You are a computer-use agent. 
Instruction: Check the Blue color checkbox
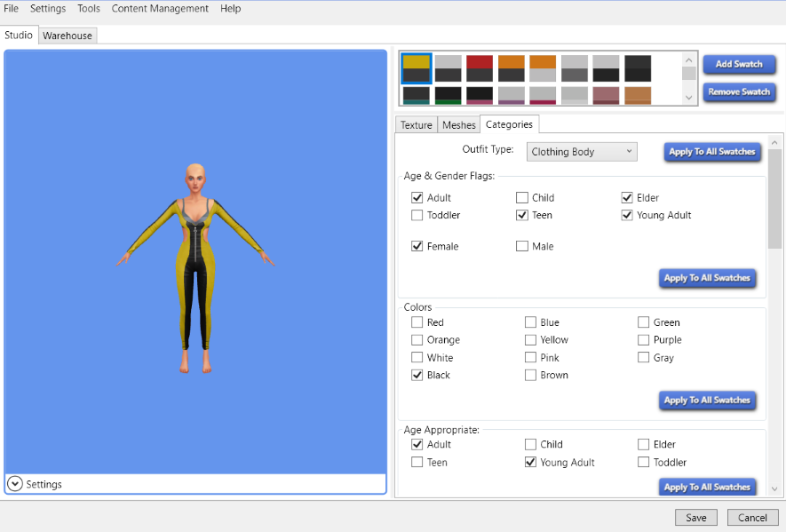pos(530,322)
